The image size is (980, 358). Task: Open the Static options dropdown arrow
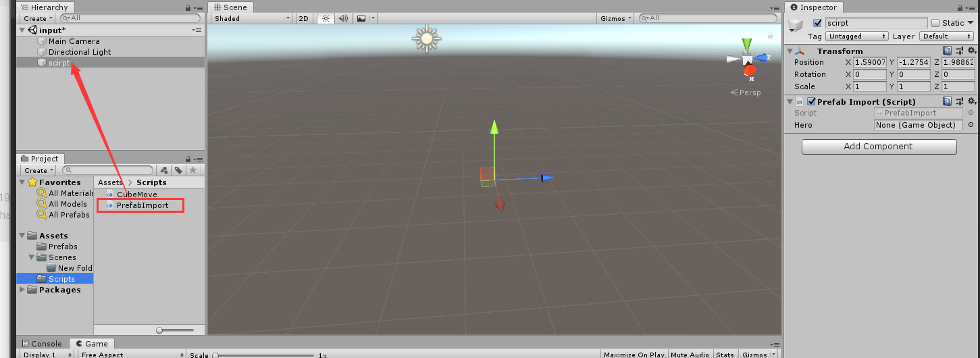(971, 23)
